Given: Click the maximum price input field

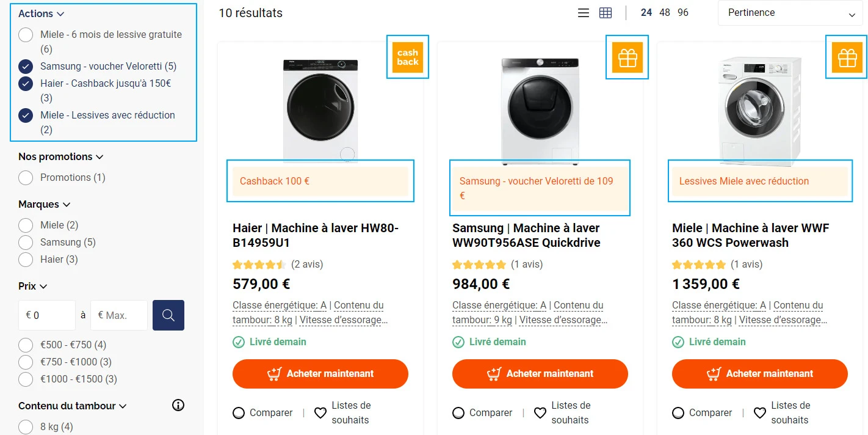Looking at the screenshot, I should pyautogui.click(x=119, y=315).
